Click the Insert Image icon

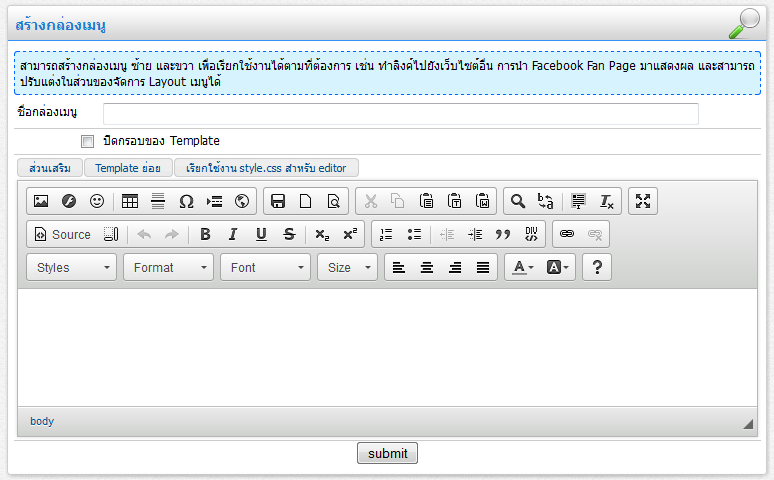[x=41, y=201]
